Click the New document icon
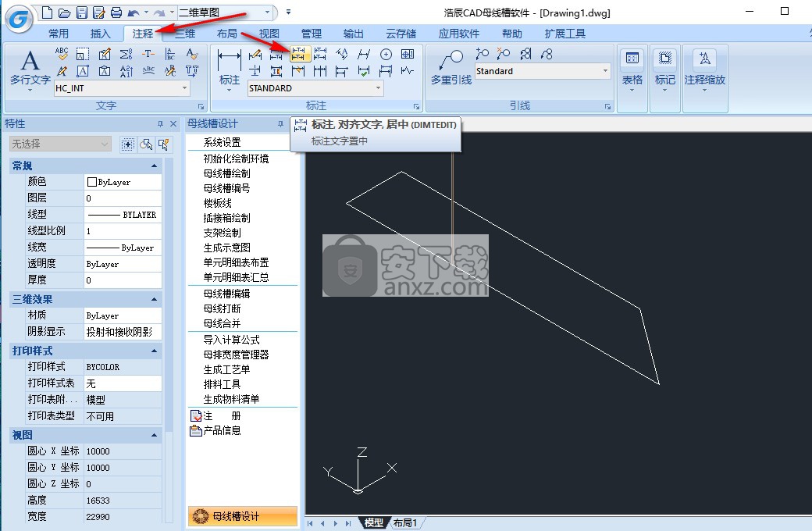This screenshot has height=531, width=812. point(47,12)
